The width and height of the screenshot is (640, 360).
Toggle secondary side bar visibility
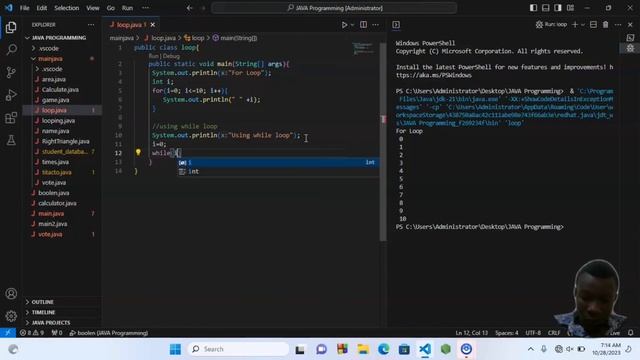558,8
